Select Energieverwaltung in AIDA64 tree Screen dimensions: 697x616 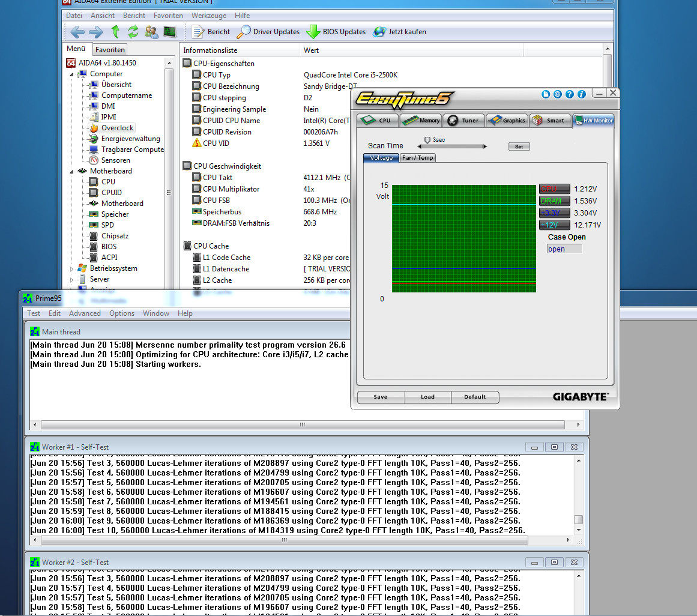130,139
